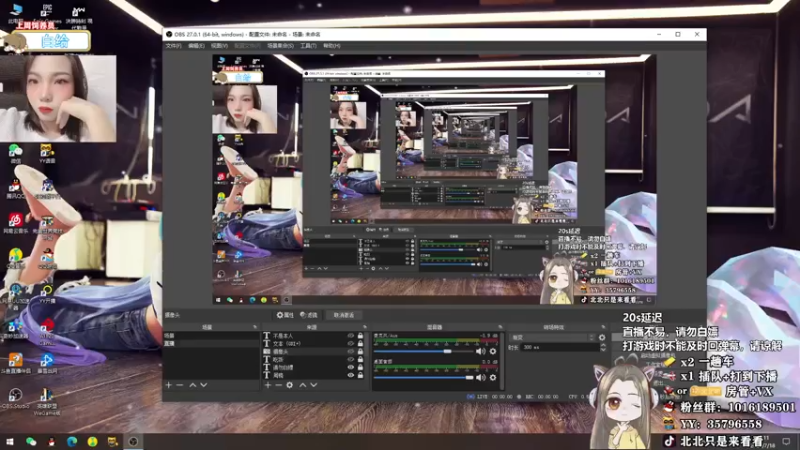Toggle visibility of the fifth text source
Screen dimensions: 800x450
point(351,367)
